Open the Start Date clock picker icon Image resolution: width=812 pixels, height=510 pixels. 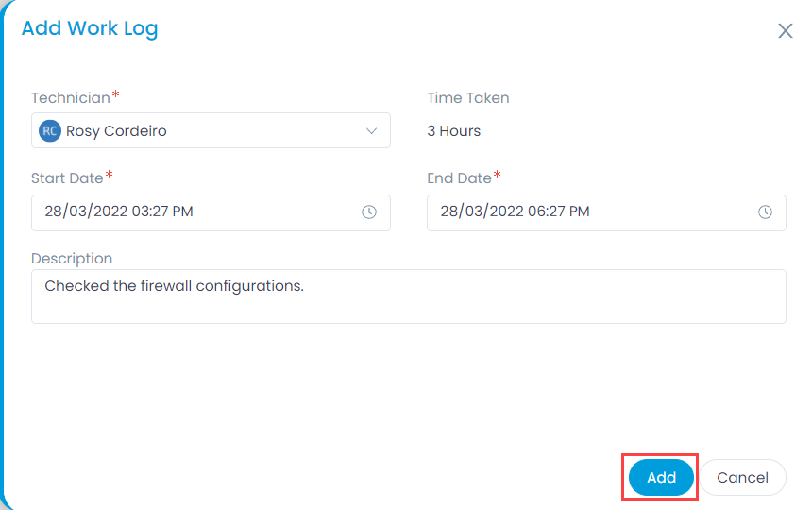pyautogui.click(x=369, y=212)
